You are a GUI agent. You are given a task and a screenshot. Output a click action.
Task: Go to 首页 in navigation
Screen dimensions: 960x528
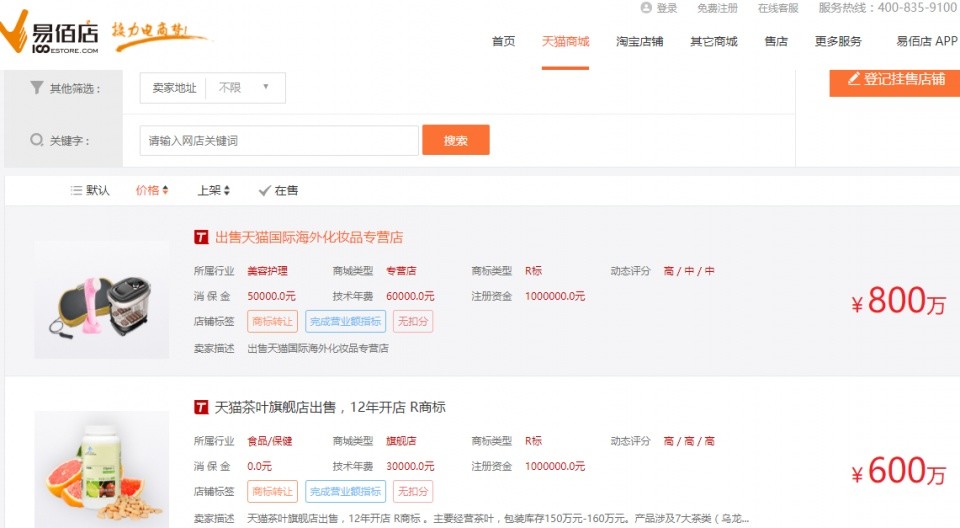click(503, 42)
